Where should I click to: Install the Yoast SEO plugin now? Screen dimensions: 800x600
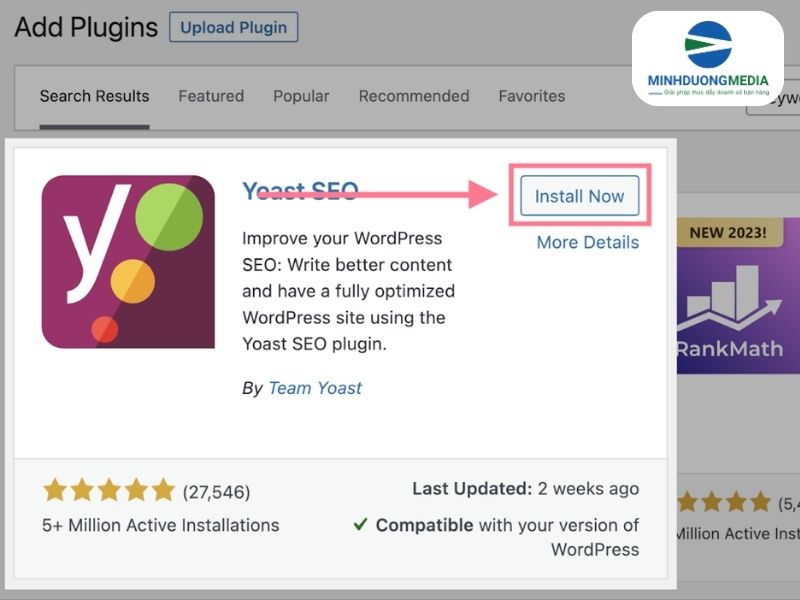[580, 196]
